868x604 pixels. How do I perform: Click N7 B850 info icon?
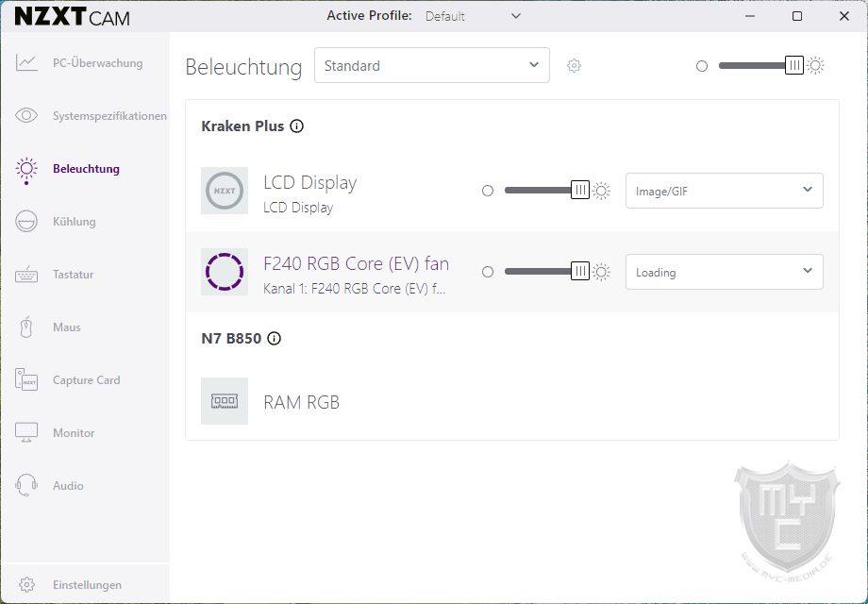(x=274, y=338)
